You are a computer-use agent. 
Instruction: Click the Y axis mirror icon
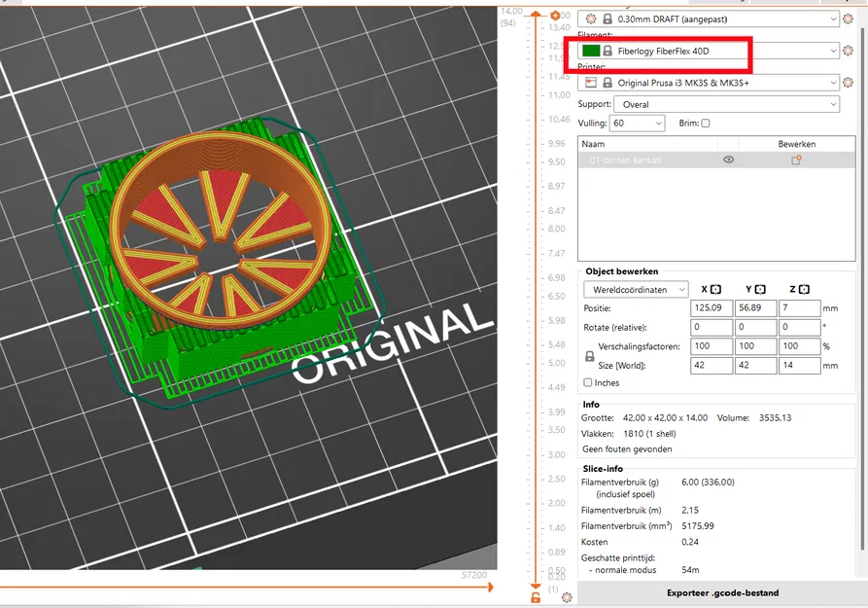point(760,289)
